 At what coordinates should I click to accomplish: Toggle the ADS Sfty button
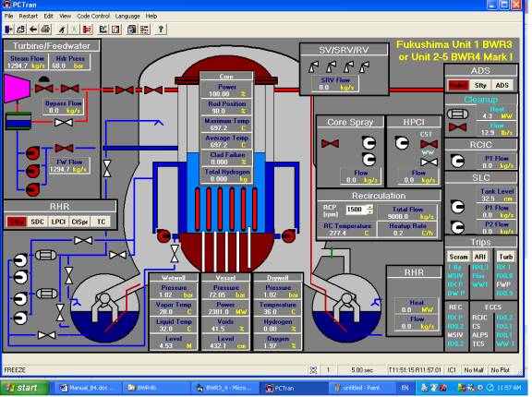480,86
